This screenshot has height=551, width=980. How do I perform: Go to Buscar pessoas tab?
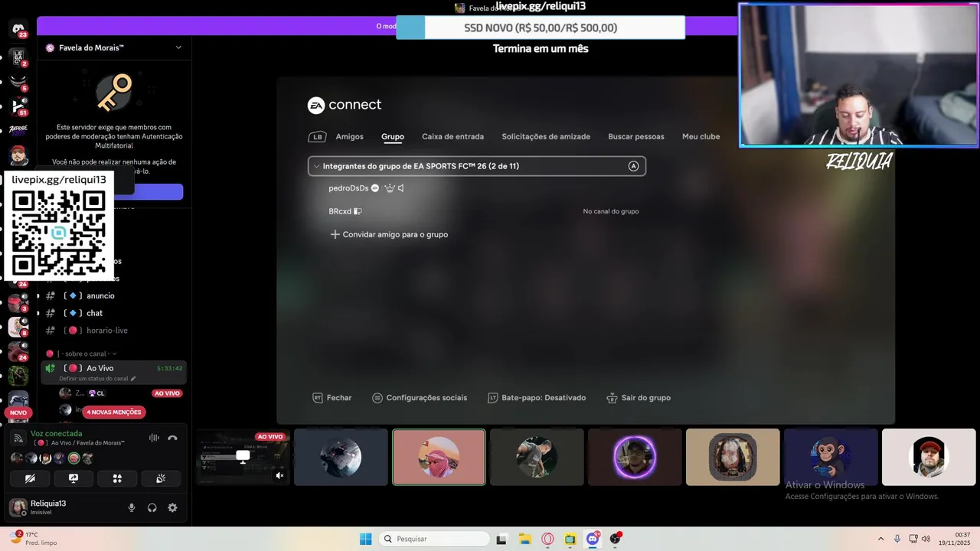click(636, 136)
